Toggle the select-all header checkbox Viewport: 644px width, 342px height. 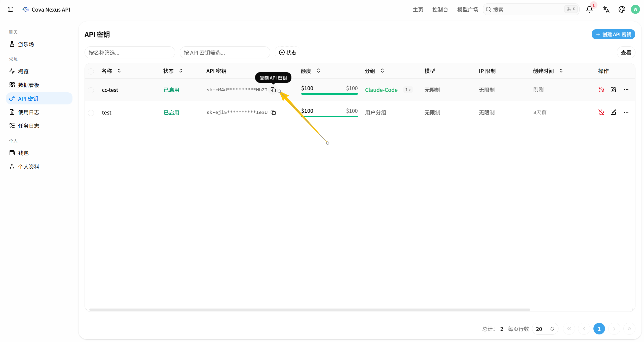pos(91,71)
